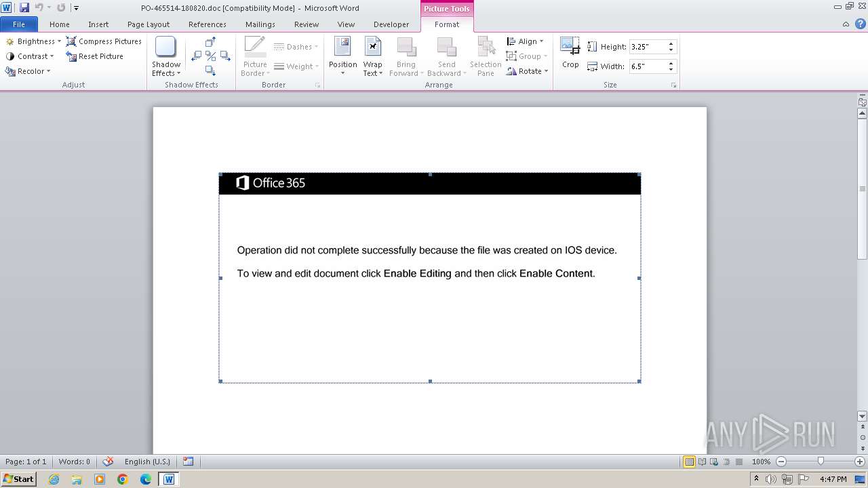868x488 pixels.
Task: Switch to Full Screen Reading view
Action: [x=702, y=462]
